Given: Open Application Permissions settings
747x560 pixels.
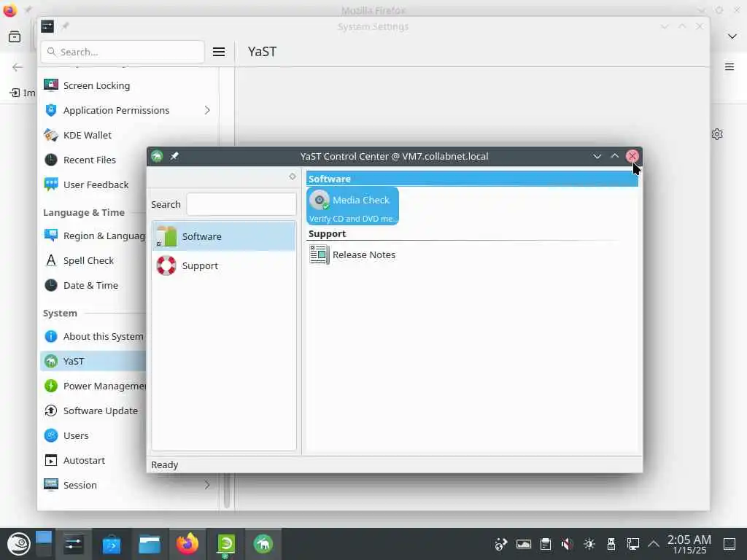Looking at the screenshot, I should (x=127, y=111).
